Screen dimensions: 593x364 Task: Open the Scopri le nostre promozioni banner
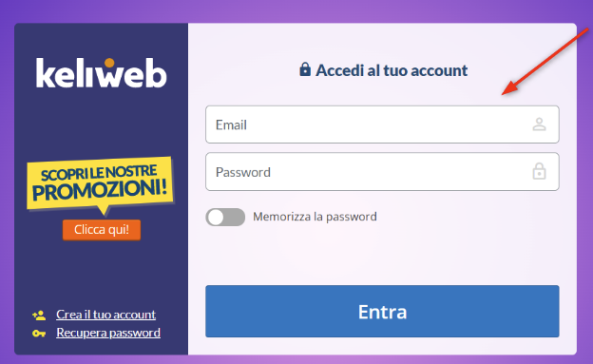point(100,183)
